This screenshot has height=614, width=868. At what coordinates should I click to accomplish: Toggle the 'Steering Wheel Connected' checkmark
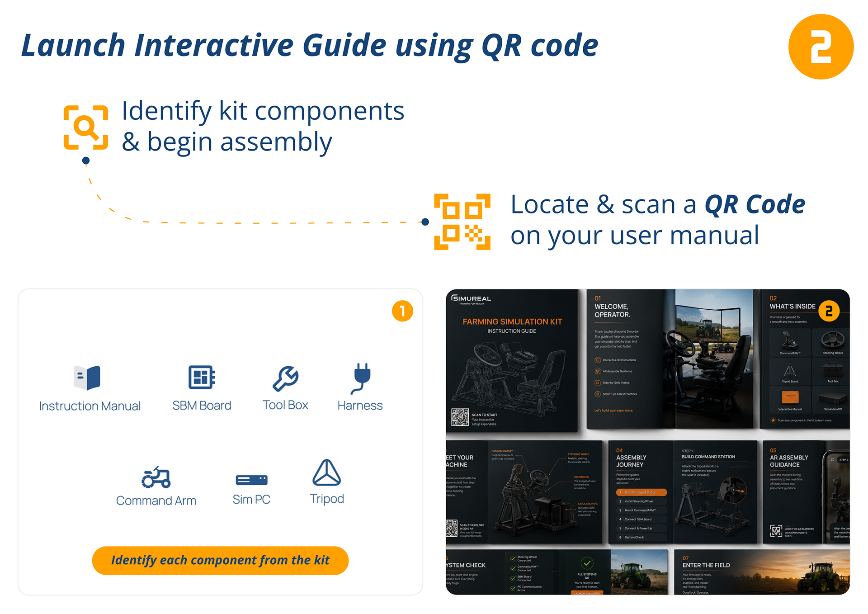(x=513, y=559)
